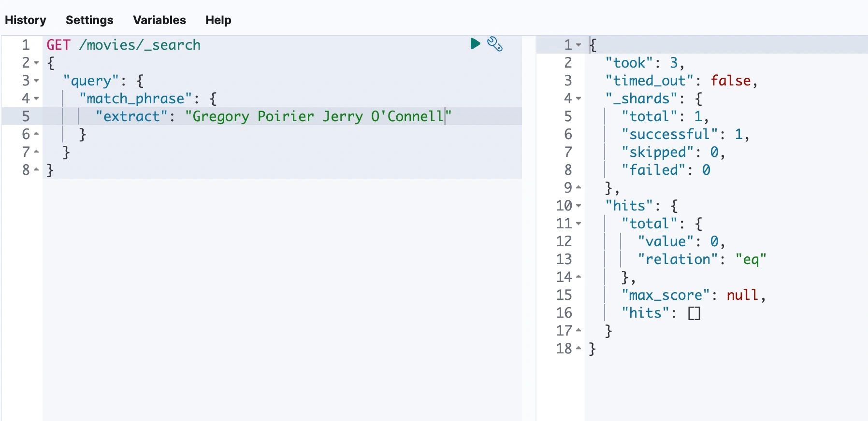Open the Settings menu
This screenshot has width=868, height=421.
point(89,20)
